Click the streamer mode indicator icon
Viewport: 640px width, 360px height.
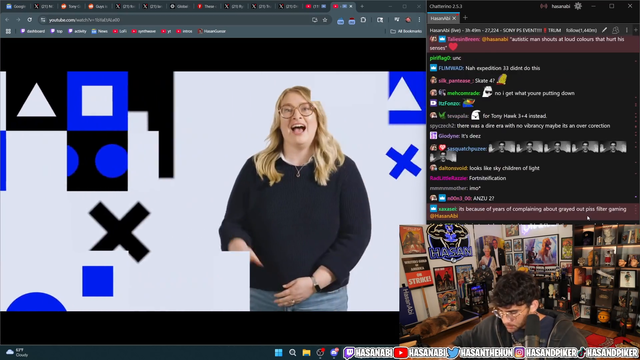click(544, 6)
